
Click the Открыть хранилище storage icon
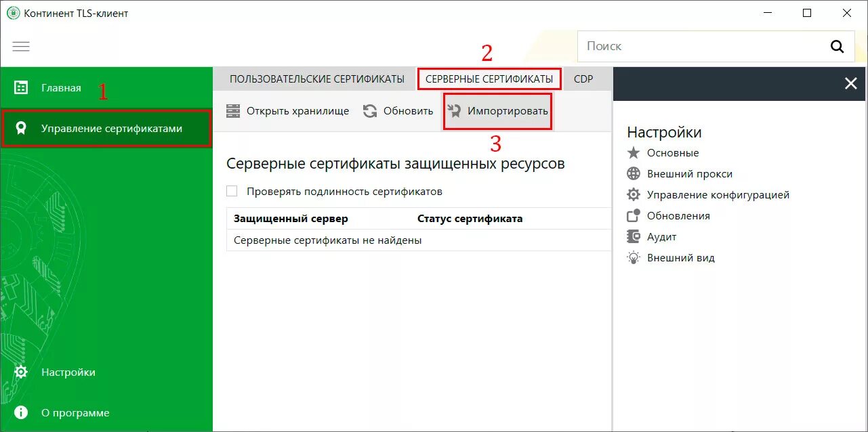tap(233, 111)
